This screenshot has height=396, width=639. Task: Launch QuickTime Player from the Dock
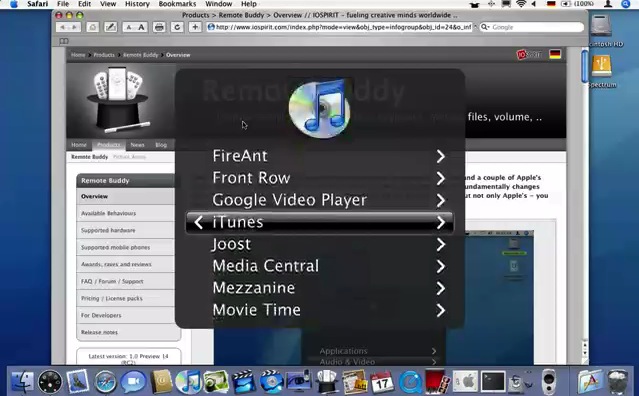coord(410,382)
